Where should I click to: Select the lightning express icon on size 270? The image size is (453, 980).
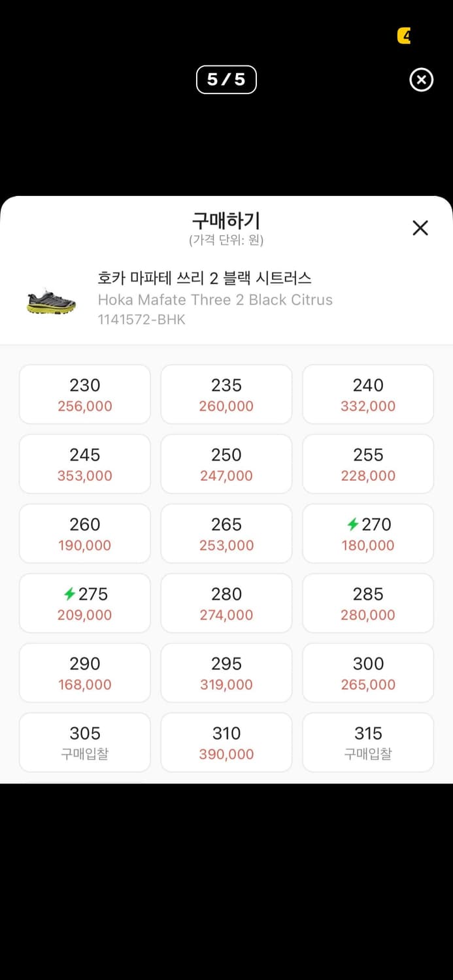click(353, 523)
